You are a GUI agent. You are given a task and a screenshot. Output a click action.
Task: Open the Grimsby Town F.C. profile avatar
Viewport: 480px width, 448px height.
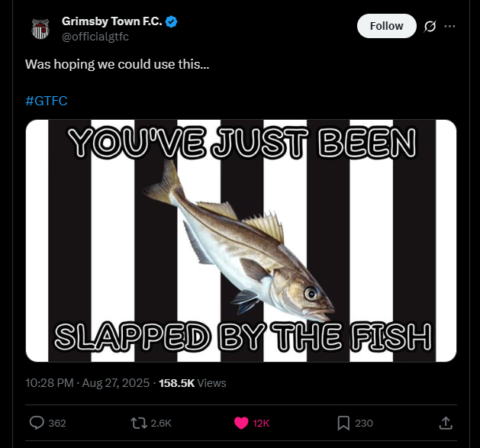tap(40, 28)
